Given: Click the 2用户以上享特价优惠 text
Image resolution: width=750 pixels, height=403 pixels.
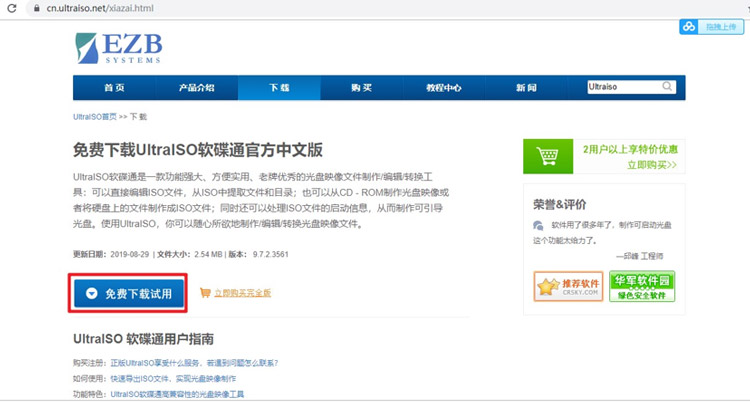Looking at the screenshot, I should pyautogui.click(x=630, y=150).
